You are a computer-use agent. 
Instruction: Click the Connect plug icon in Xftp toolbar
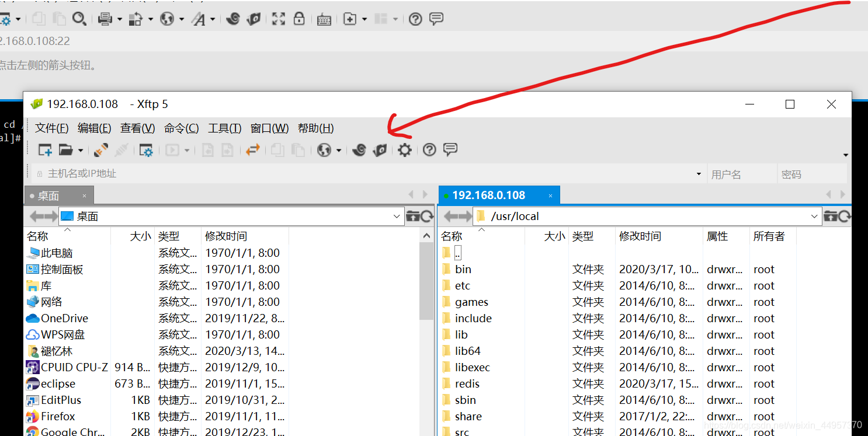point(101,151)
